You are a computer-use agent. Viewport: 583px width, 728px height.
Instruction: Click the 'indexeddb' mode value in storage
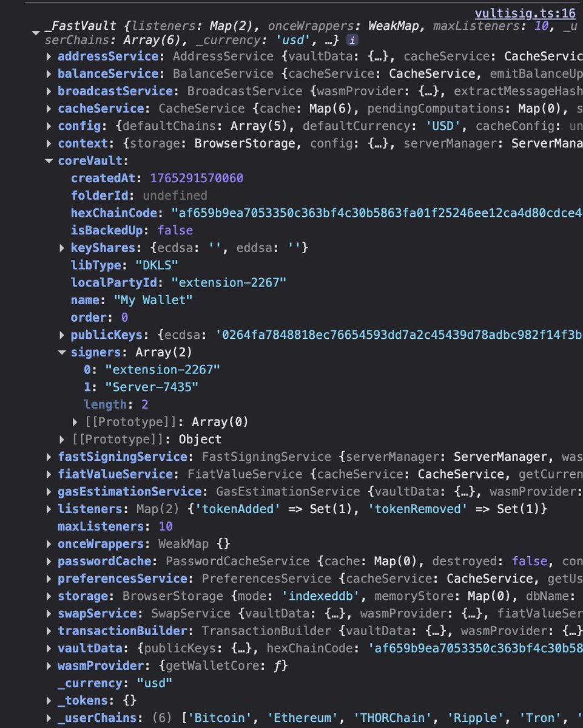(320, 596)
